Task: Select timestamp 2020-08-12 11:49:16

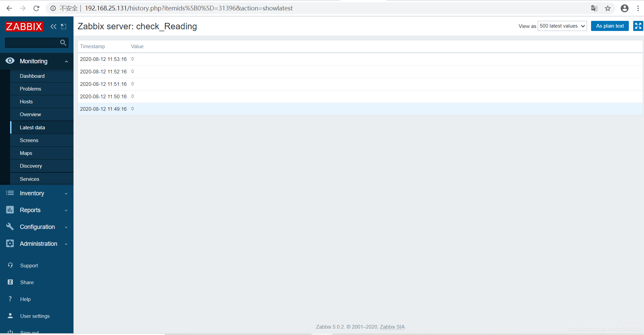Action: [x=103, y=109]
